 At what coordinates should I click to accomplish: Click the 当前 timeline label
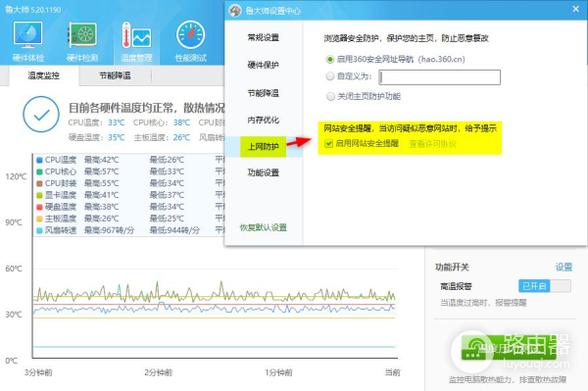[x=392, y=372]
